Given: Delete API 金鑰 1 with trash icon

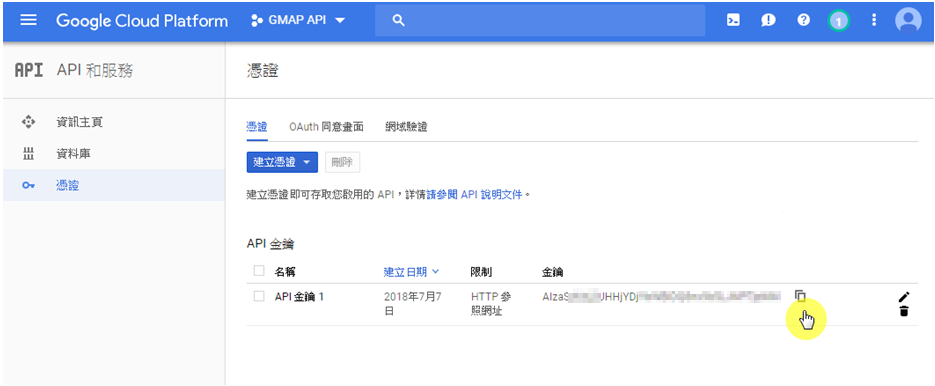Looking at the screenshot, I should (x=904, y=310).
